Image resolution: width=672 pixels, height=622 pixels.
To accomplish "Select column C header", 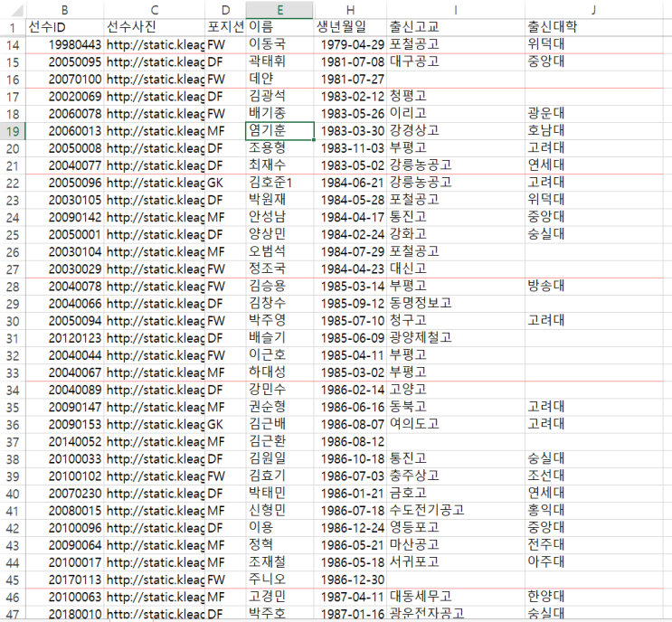I will click(155, 9).
